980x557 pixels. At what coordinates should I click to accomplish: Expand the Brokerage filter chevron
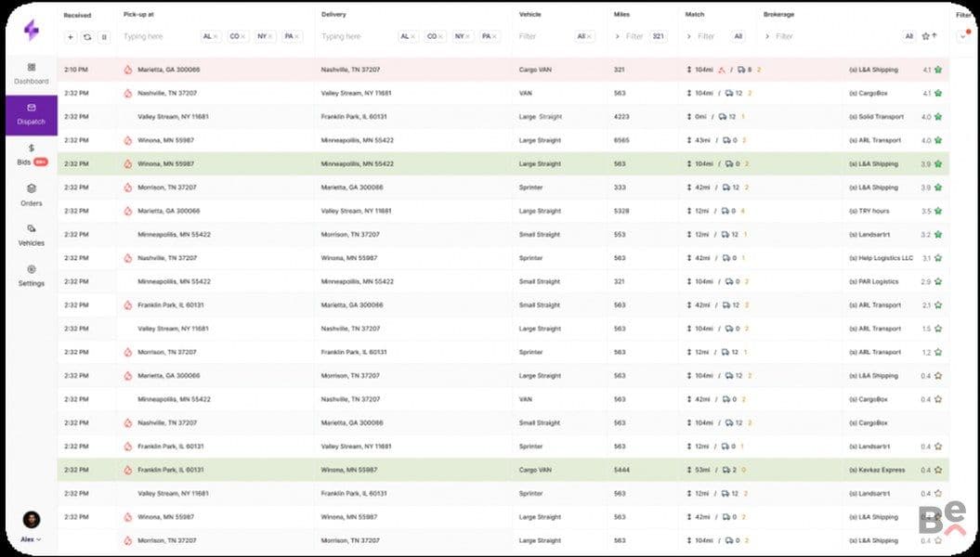(x=767, y=37)
